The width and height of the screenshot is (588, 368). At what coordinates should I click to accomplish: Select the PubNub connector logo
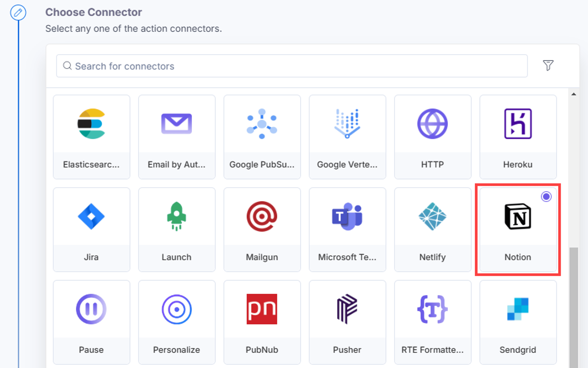[262, 309]
